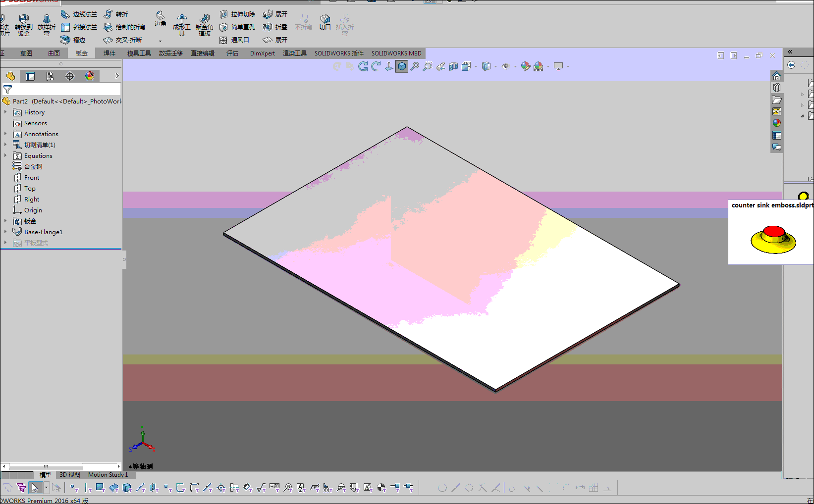Image resolution: width=814 pixels, height=504 pixels.
Task: Click the 交叉-折断 cross break tool
Action: click(x=122, y=40)
